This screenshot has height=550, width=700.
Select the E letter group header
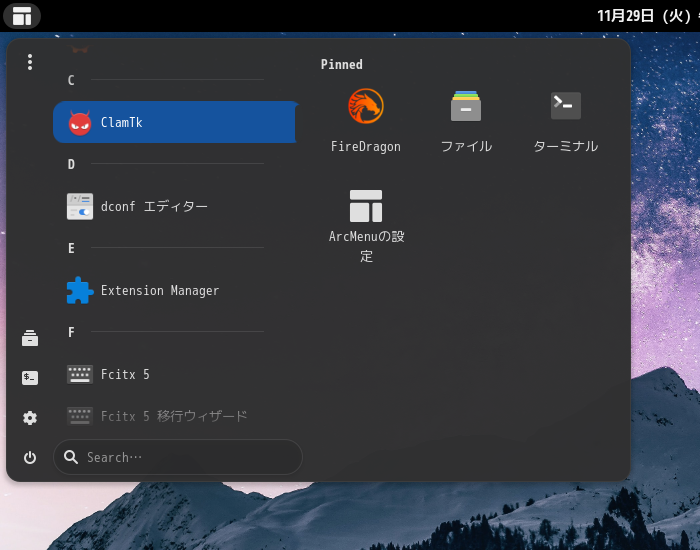click(x=71, y=248)
